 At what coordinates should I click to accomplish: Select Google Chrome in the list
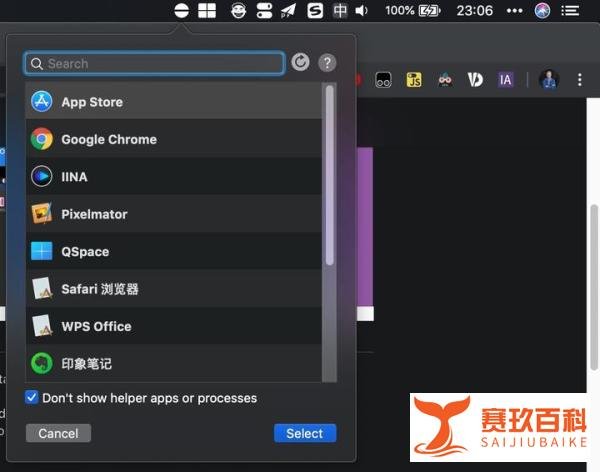[x=174, y=139]
